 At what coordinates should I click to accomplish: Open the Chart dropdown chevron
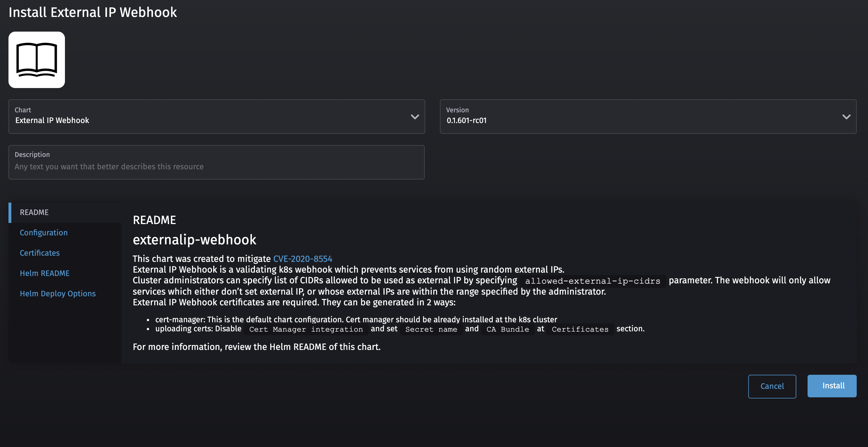tap(415, 117)
